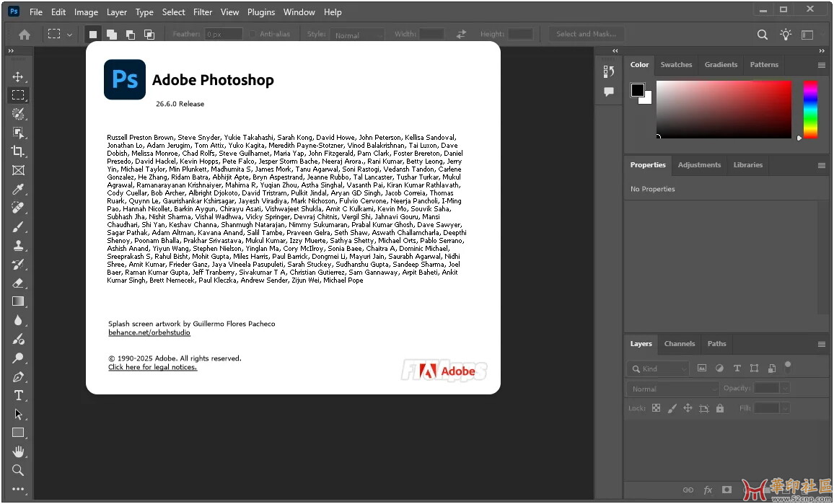Viewport: 834px width, 504px height.
Task: Select the Frame tool
Action: click(18, 170)
